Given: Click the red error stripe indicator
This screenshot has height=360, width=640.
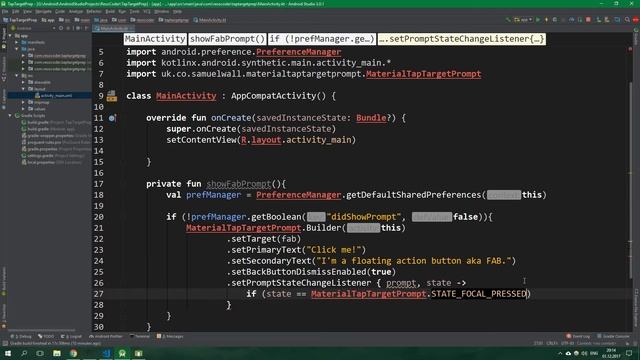Looking at the screenshot, I should 631,49.
